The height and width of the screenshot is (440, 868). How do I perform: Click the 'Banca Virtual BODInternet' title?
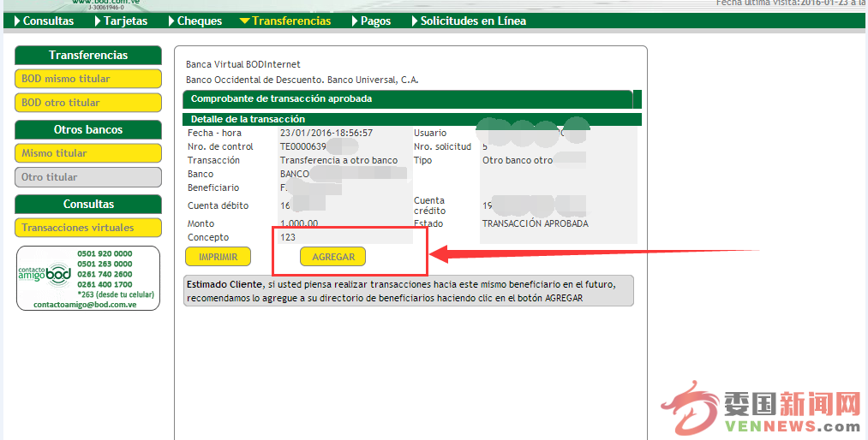(x=243, y=65)
